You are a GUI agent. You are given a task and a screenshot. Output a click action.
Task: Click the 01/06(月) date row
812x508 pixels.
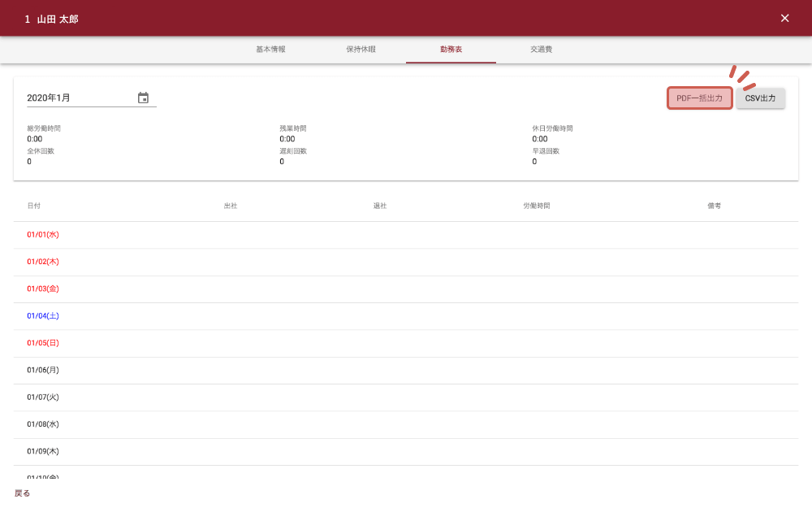click(x=43, y=370)
